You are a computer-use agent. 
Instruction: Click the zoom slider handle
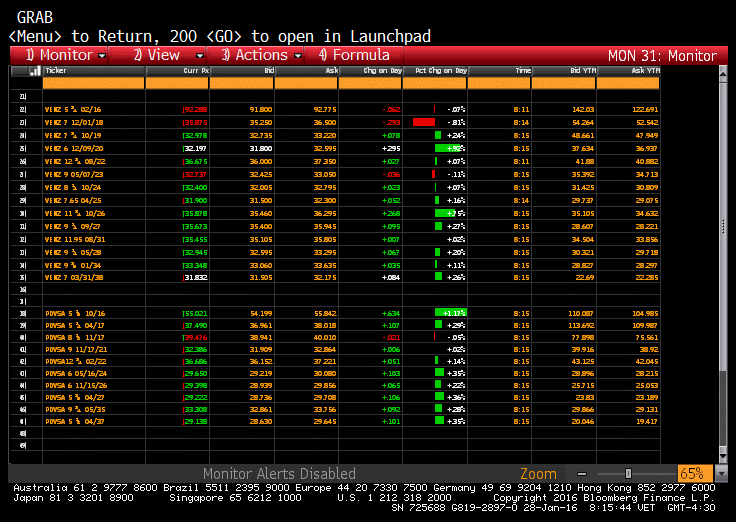click(628, 474)
